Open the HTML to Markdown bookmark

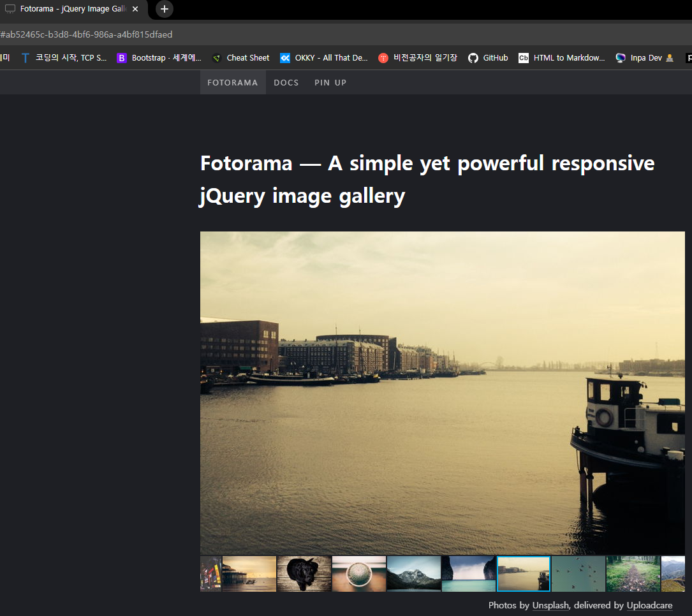(562, 58)
